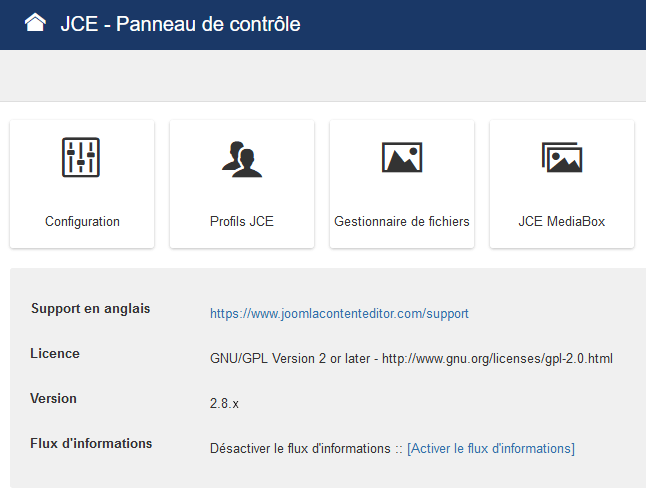This screenshot has height=500, width=646.
Task: Select the Profils JCE card label
Action: tap(242, 222)
